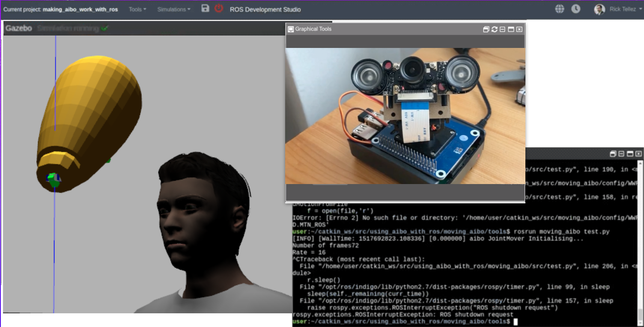Click the ROS Development Studio title
This screenshot has height=327, width=644.
coord(265,9)
